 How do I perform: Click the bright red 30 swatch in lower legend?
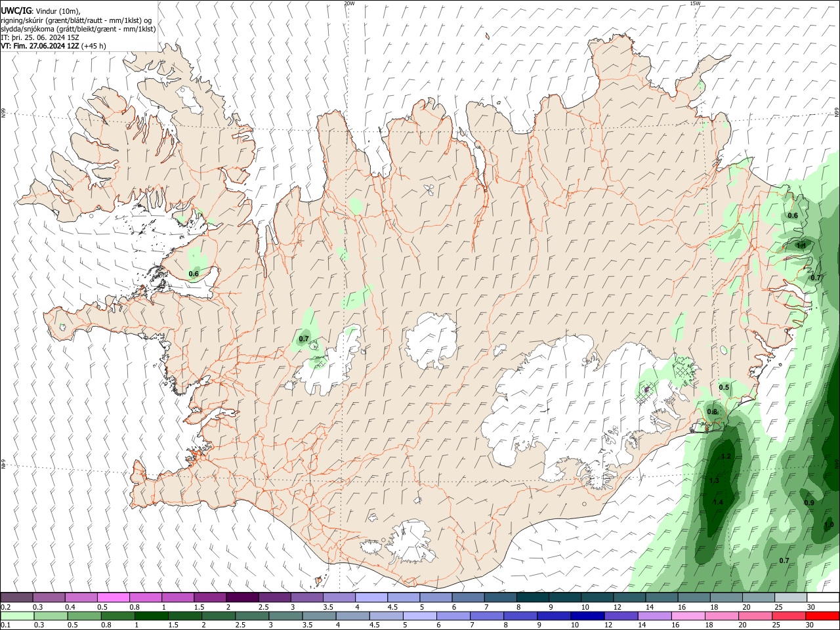[x=823, y=616]
